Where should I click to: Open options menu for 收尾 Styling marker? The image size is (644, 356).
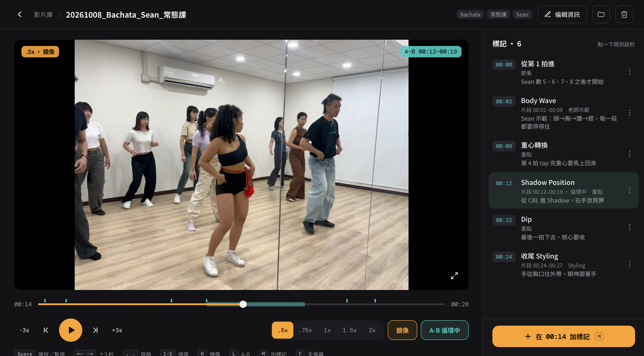tap(629, 264)
